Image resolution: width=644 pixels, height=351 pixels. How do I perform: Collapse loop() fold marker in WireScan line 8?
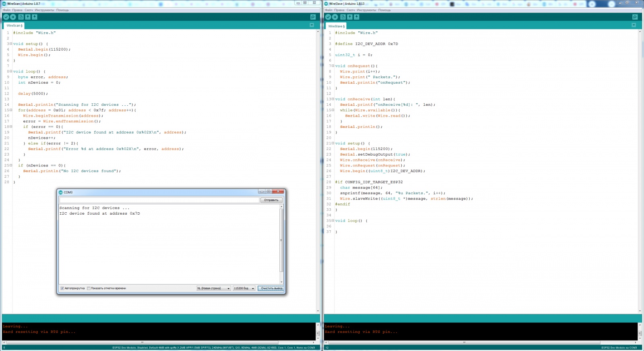click(11, 72)
